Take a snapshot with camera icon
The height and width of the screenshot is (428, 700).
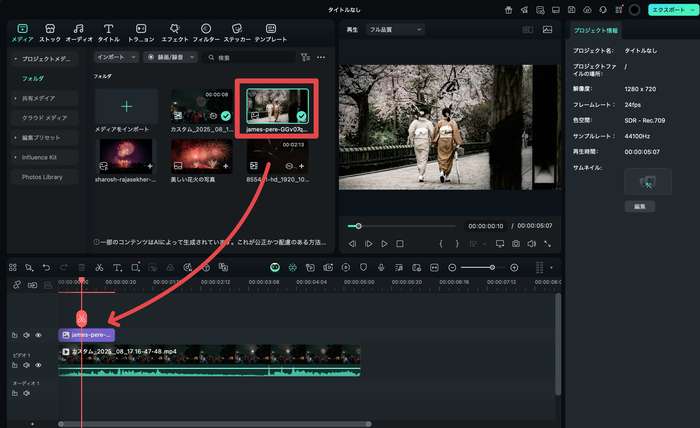point(516,244)
